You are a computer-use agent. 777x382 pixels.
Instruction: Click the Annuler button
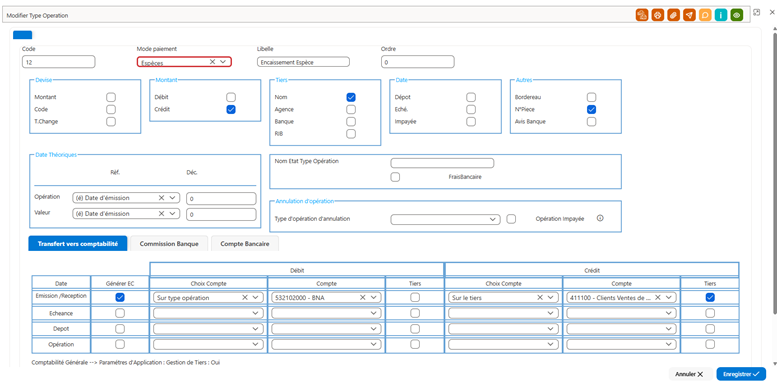tap(689, 374)
